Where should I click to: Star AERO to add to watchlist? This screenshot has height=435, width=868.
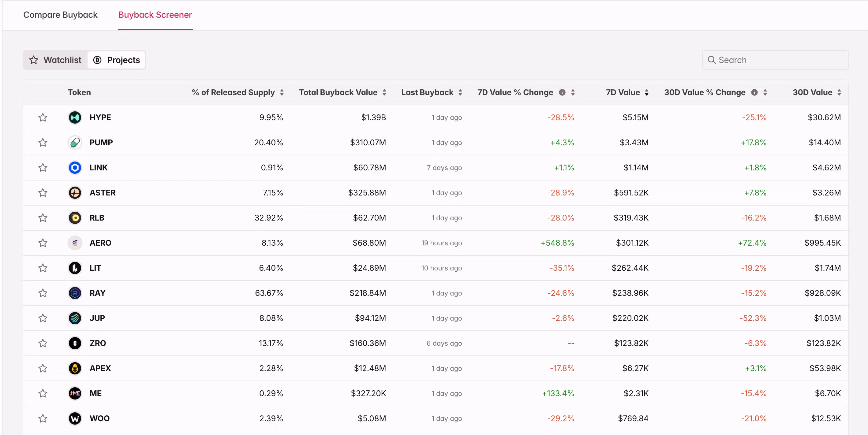pos(43,243)
